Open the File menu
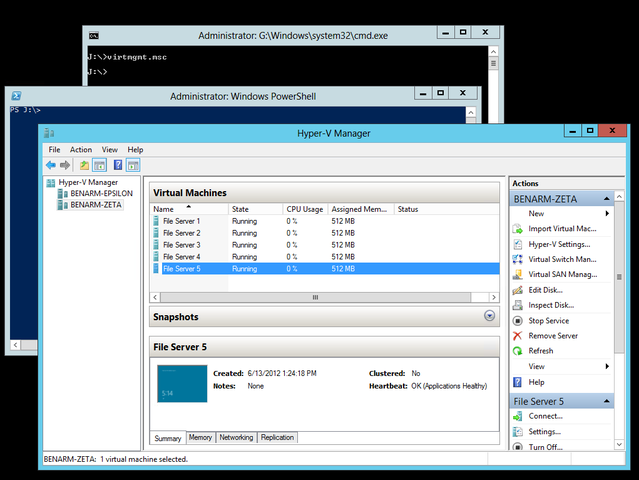This screenshot has height=480, width=639. tap(54, 150)
